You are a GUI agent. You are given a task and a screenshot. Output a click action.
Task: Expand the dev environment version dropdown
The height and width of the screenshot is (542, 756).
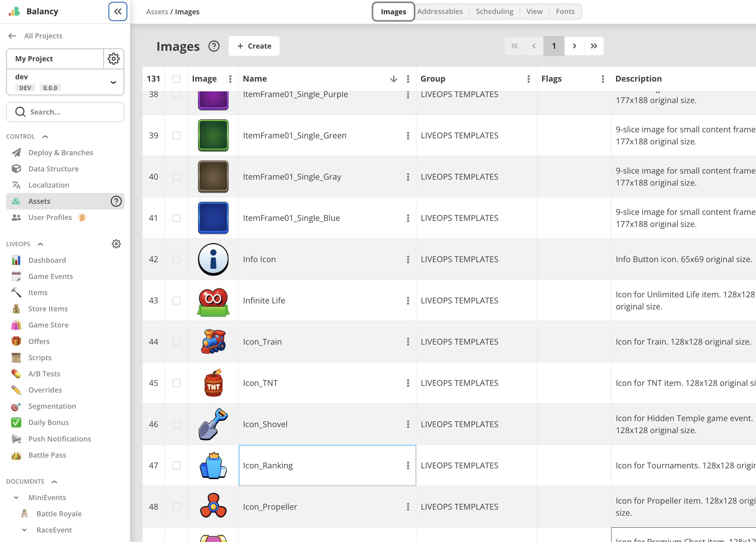tap(113, 82)
